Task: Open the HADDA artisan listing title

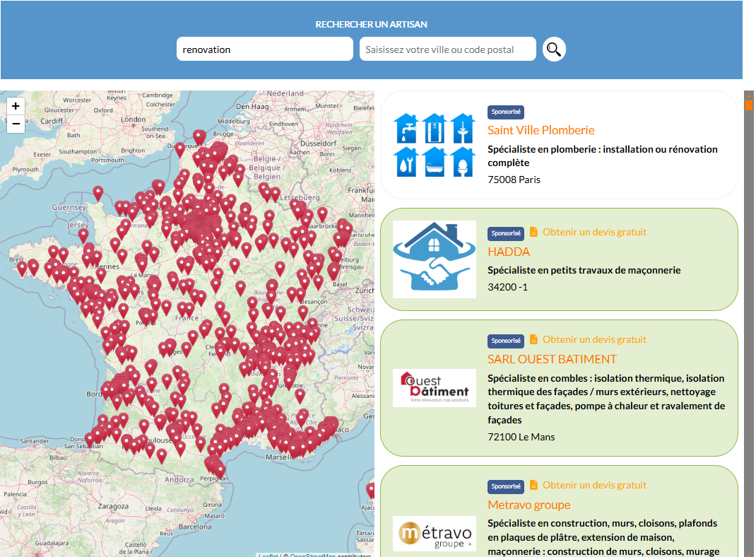Action: click(x=509, y=252)
